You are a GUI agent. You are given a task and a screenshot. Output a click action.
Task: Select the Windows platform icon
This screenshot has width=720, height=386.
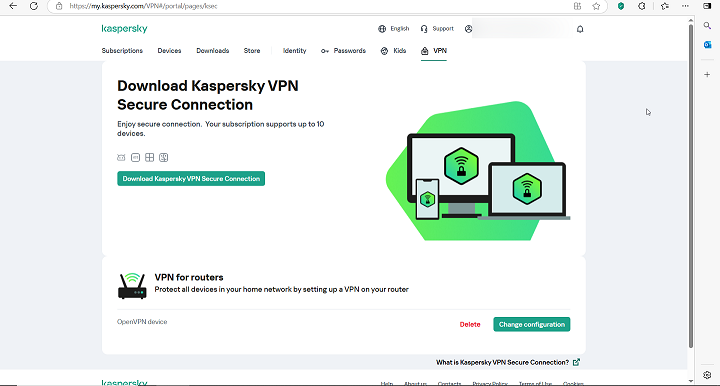149,157
